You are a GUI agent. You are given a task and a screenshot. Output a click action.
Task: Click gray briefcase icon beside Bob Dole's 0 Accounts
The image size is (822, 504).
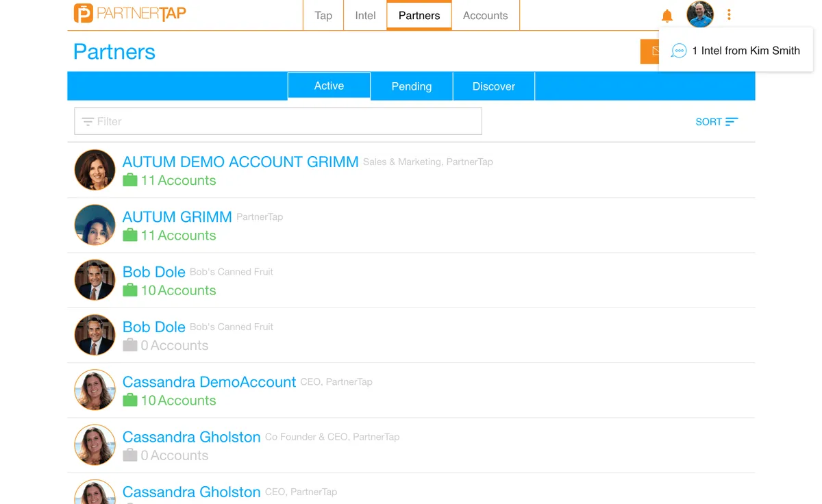tap(130, 346)
